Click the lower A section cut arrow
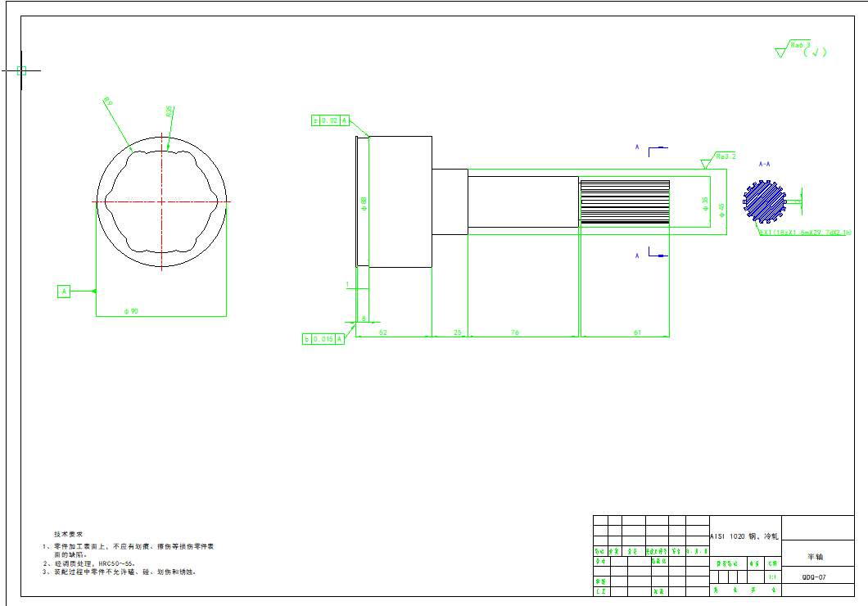The width and height of the screenshot is (868, 606). (657, 255)
